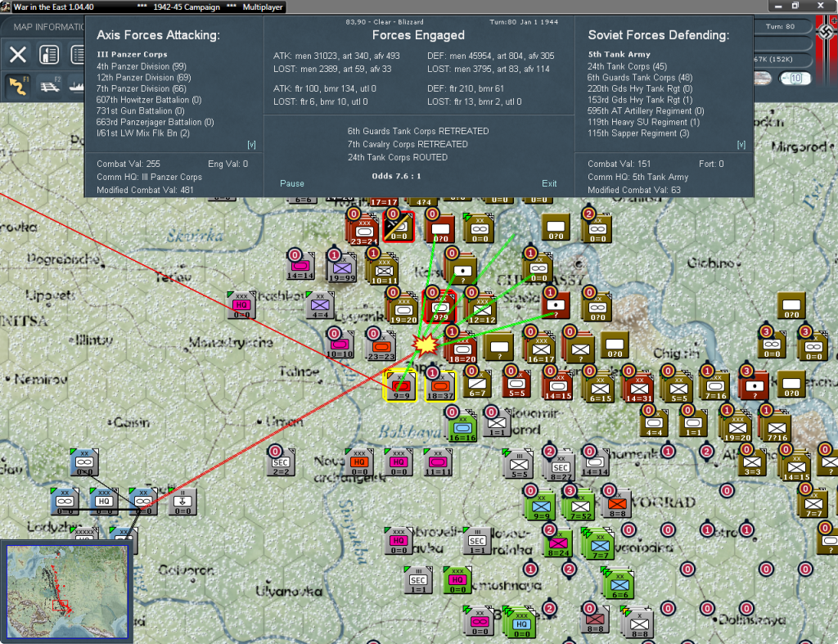Viewport: 838px width, 644px height.
Task: Click the Gaisin town label on the map
Action: [132, 422]
